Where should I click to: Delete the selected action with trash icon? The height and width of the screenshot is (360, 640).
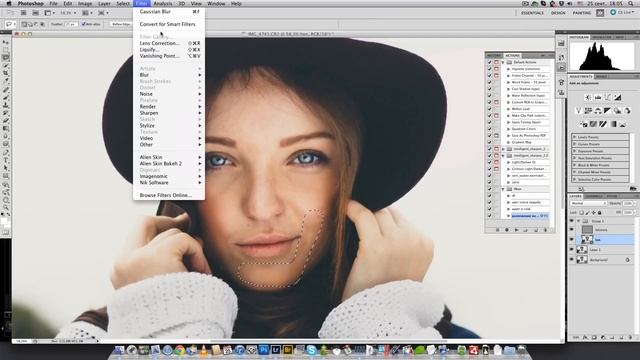[x=545, y=230]
